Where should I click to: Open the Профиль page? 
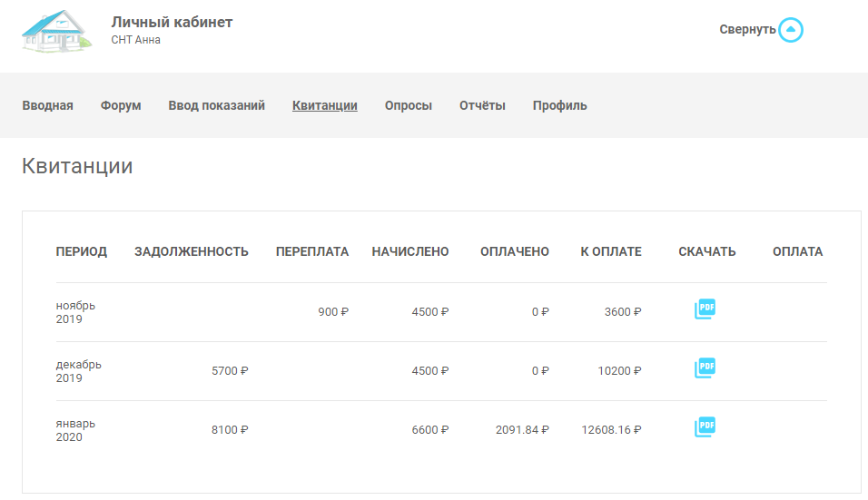tap(559, 105)
